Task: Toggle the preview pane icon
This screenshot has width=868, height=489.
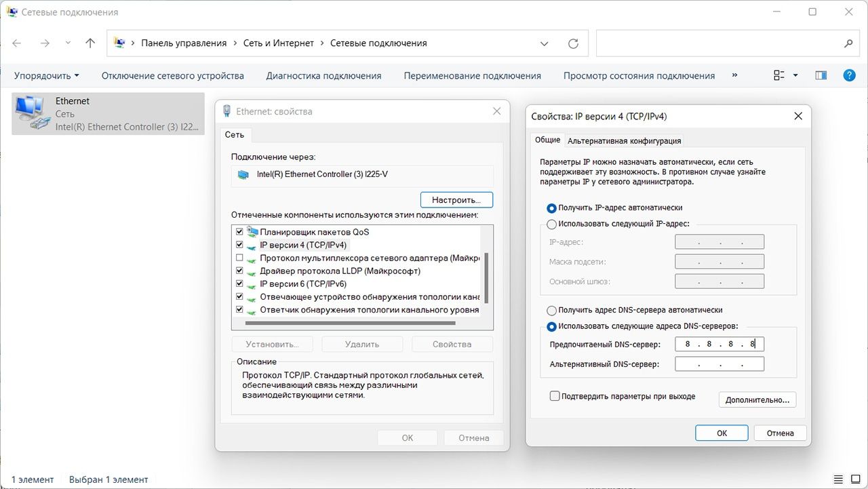Action: [x=821, y=75]
